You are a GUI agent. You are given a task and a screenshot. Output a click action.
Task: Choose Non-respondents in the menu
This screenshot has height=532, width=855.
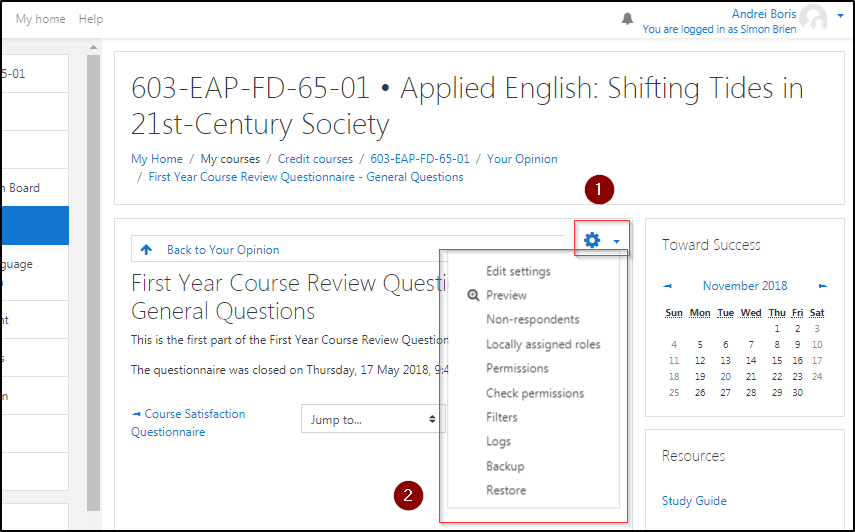coord(532,320)
